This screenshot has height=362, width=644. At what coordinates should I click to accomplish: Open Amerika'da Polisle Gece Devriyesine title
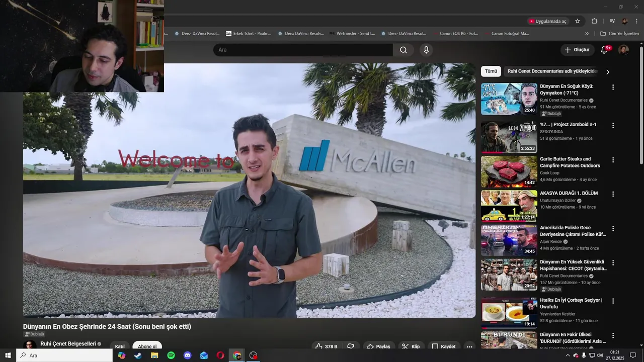click(573, 231)
